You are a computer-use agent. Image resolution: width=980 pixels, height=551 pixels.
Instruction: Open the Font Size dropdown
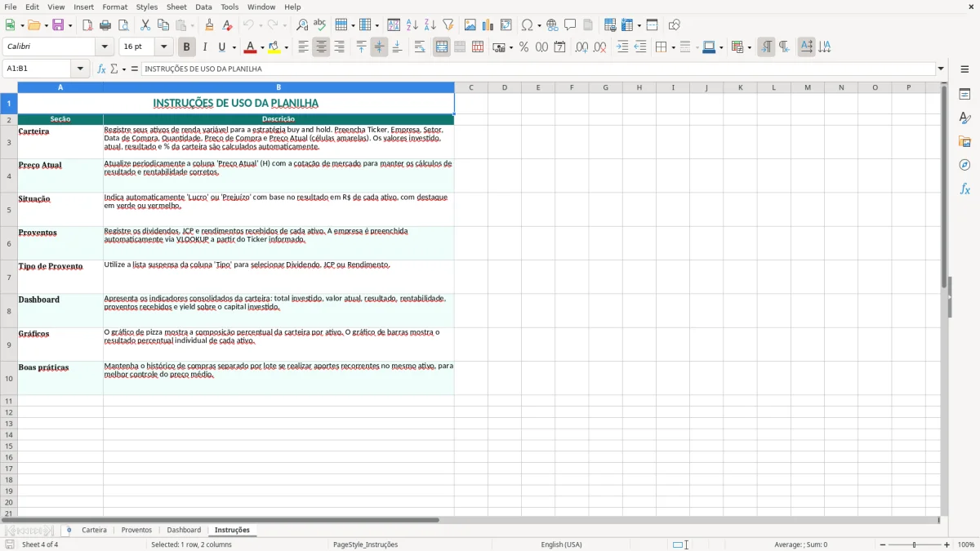(163, 47)
